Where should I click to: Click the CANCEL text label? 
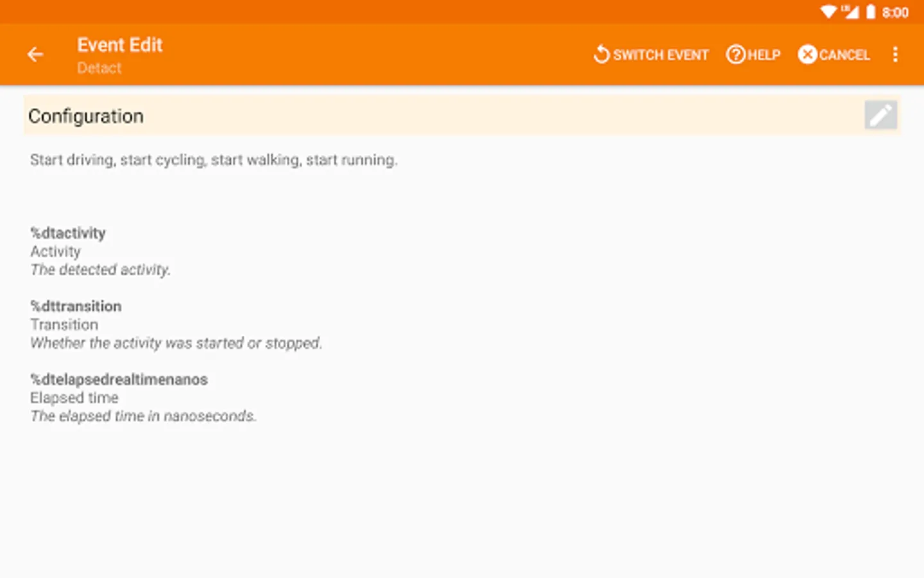(x=844, y=55)
